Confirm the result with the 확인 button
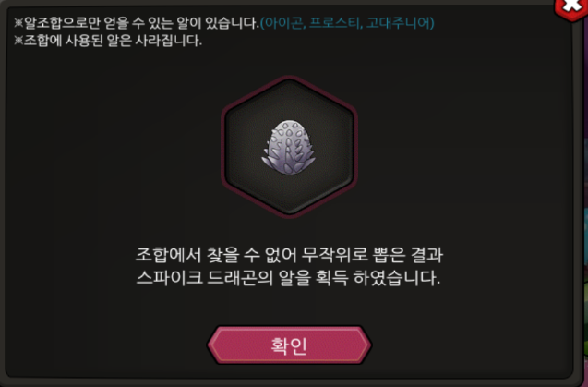This screenshot has width=588, height=387. (x=289, y=345)
